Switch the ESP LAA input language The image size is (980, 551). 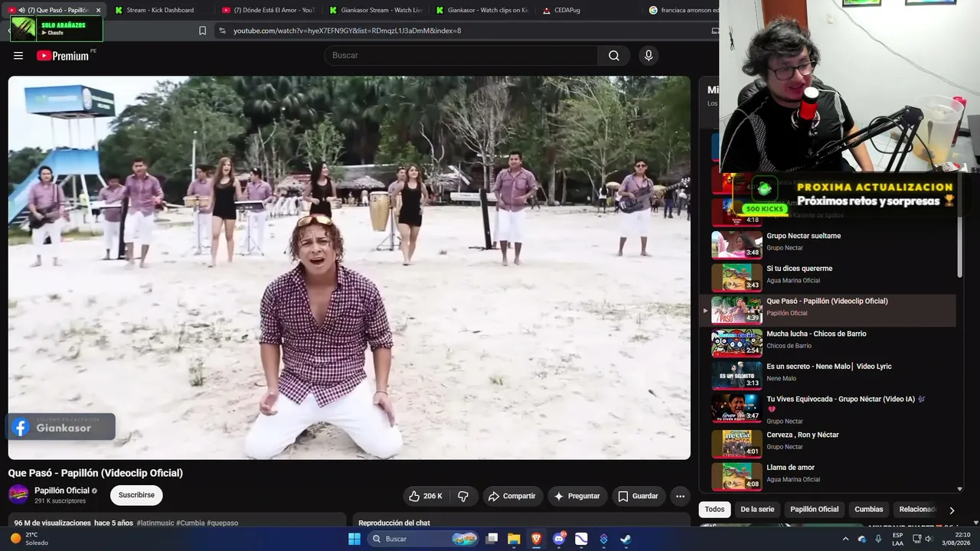point(897,539)
